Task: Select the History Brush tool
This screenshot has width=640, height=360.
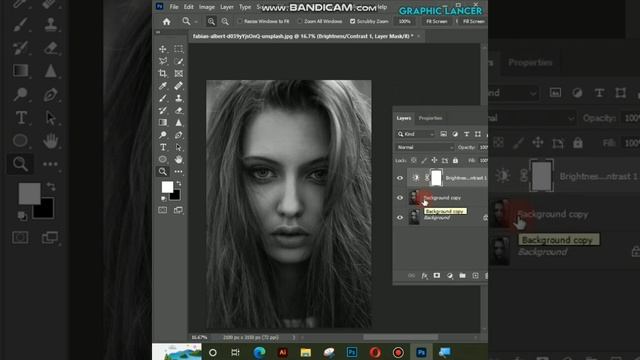Action: 162,110
